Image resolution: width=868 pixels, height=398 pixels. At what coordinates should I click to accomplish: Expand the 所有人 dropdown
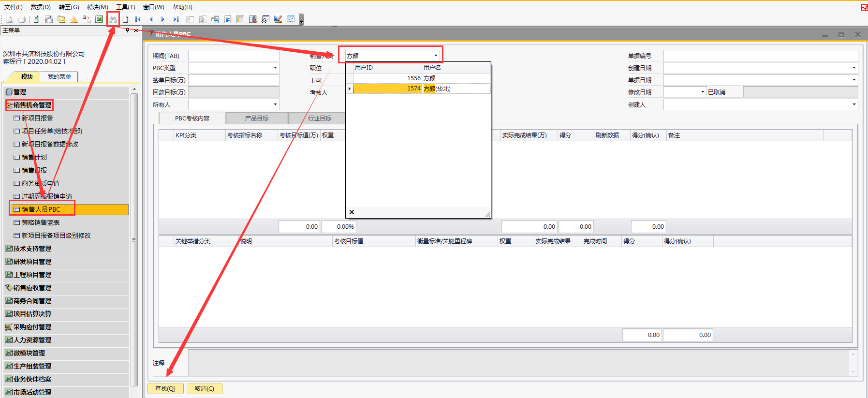click(x=275, y=104)
